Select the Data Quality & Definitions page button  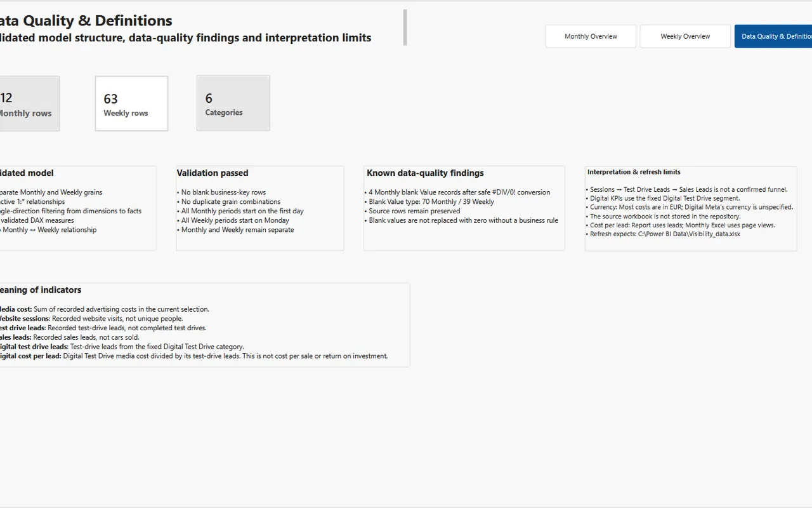coord(773,36)
